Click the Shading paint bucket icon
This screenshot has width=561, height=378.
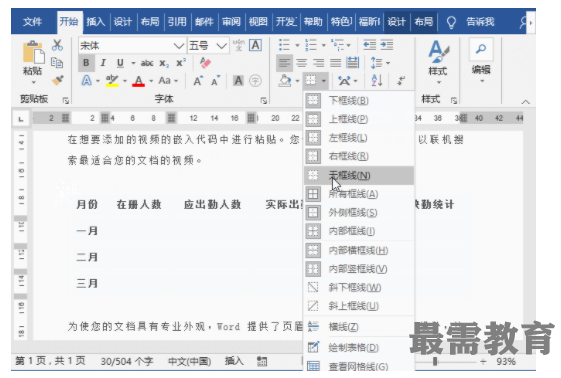(285, 80)
